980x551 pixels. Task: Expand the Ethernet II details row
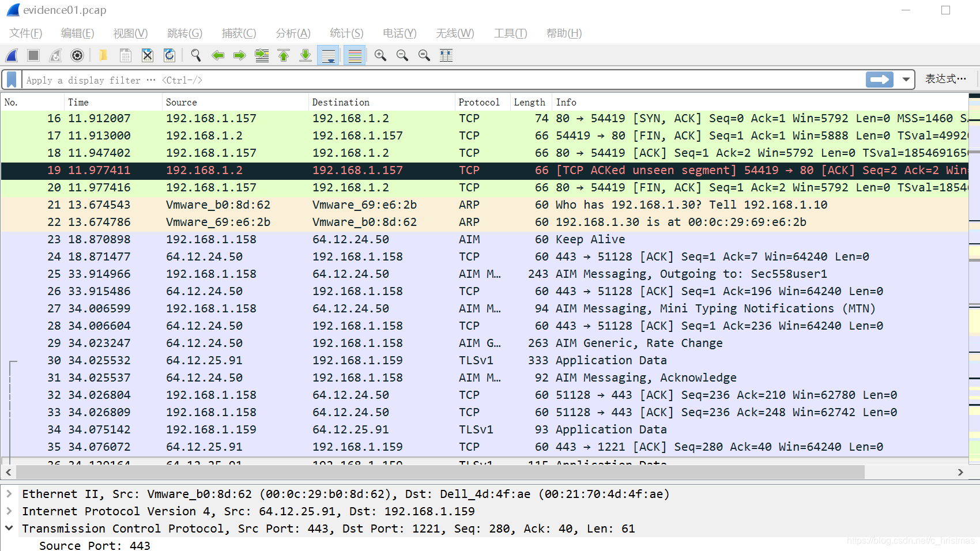click(x=9, y=494)
